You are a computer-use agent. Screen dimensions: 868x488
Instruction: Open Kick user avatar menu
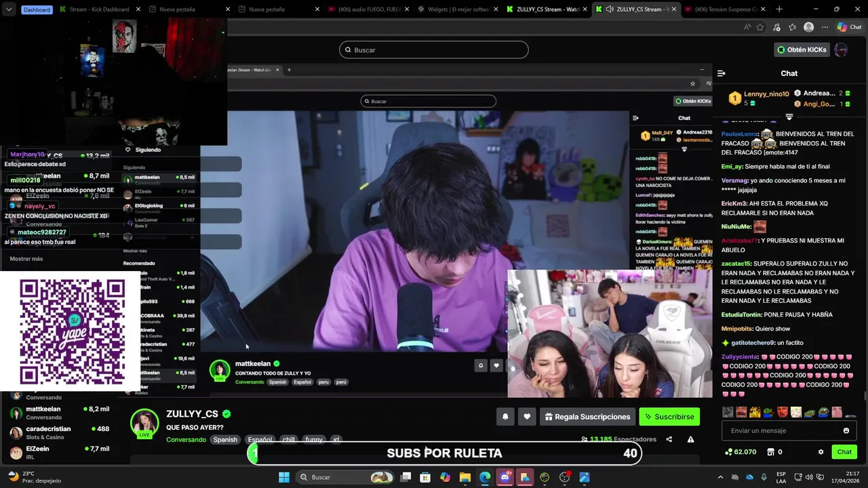click(x=841, y=49)
